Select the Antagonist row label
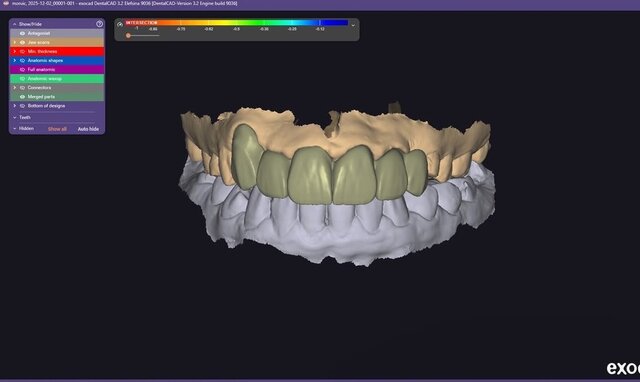The image size is (640, 382). click(39, 33)
